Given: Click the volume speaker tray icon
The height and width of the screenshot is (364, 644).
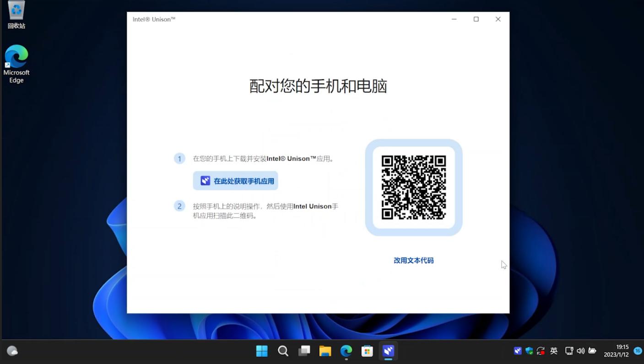Looking at the screenshot, I should (x=580, y=351).
